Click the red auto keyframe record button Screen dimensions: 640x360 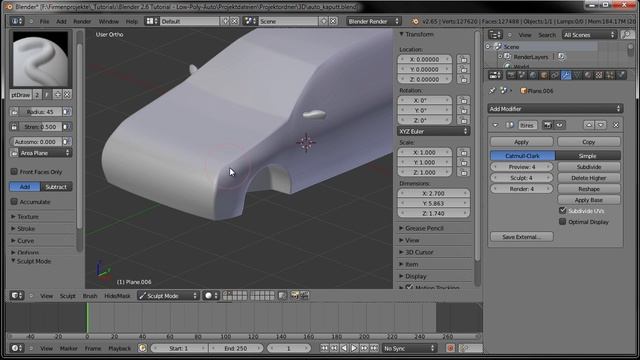pyautogui.click(x=451, y=348)
